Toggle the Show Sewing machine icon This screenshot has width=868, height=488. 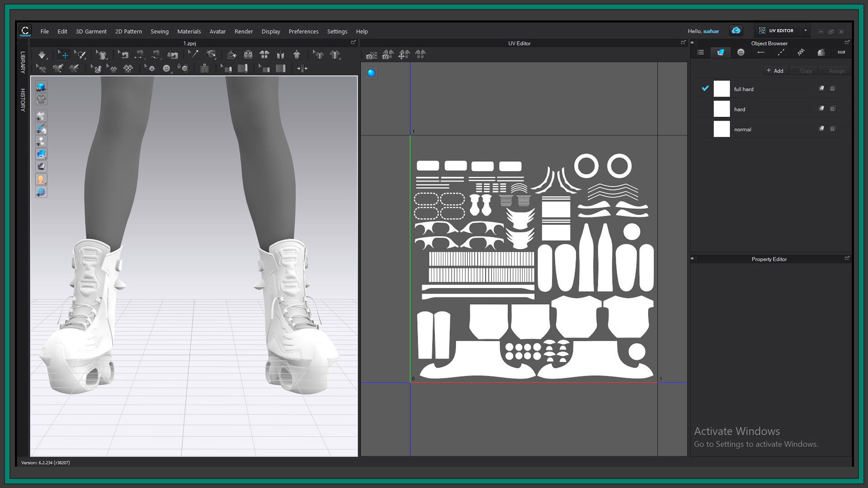[173, 55]
